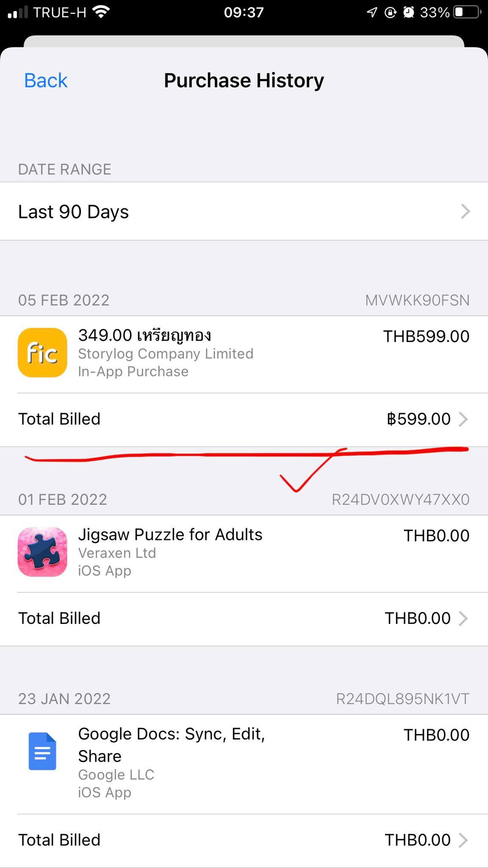The image size is (488, 868).
Task: Tap the Jigsaw Puzzle app icon
Action: point(42,552)
